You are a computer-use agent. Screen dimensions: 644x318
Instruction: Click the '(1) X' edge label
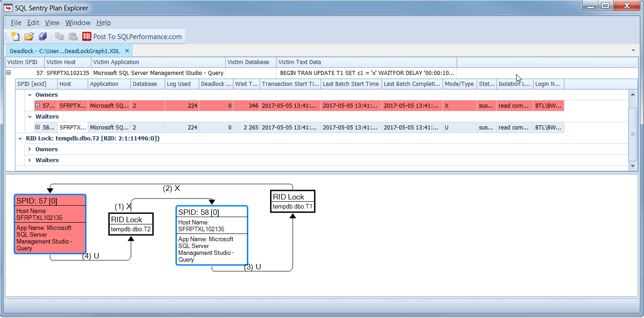(x=123, y=207)
